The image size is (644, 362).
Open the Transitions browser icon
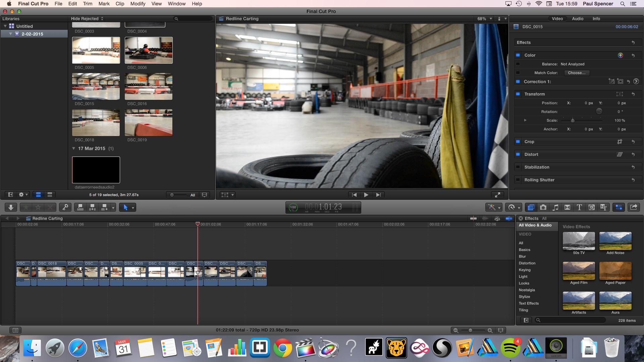pos(567,207)
